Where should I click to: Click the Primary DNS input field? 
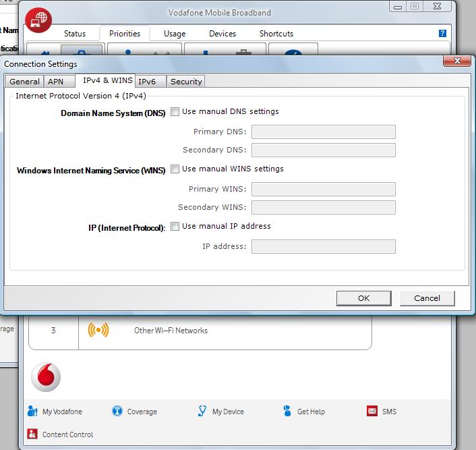coord(323,132)
